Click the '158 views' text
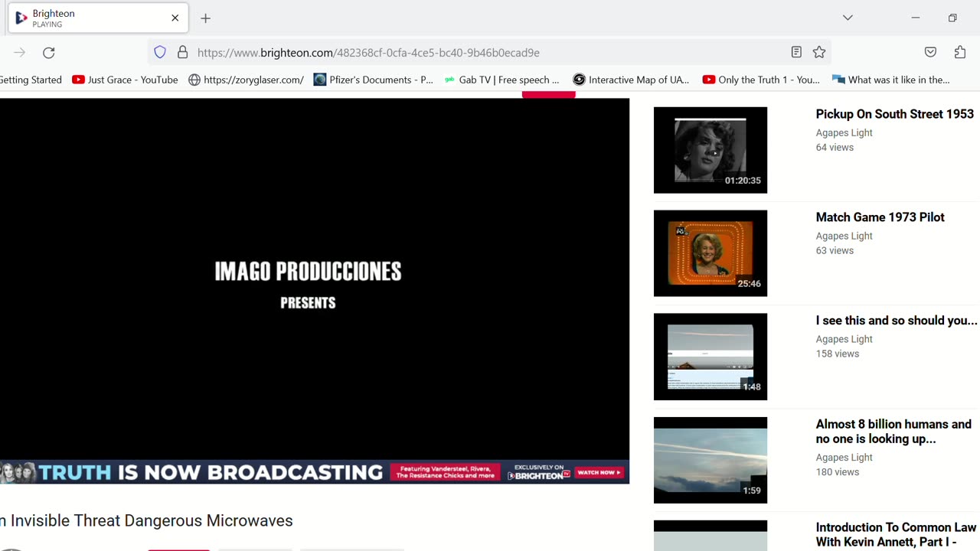 pyautogui.click(x=837, y=354)
